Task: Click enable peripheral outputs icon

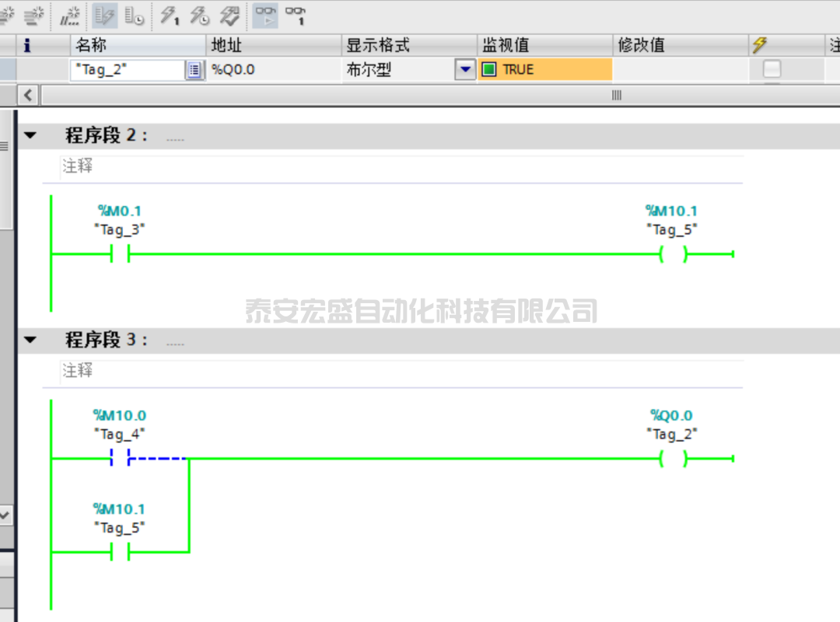Action: (x=229, y=15)
